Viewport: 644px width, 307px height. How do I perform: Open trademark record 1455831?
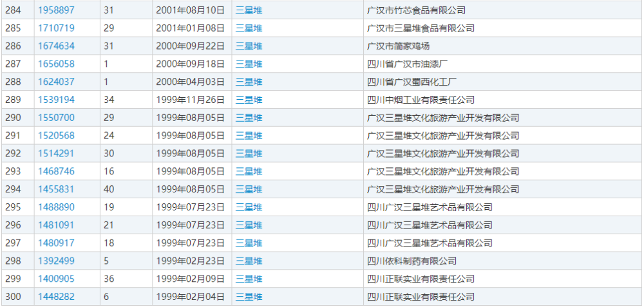[x=56, y=189]
